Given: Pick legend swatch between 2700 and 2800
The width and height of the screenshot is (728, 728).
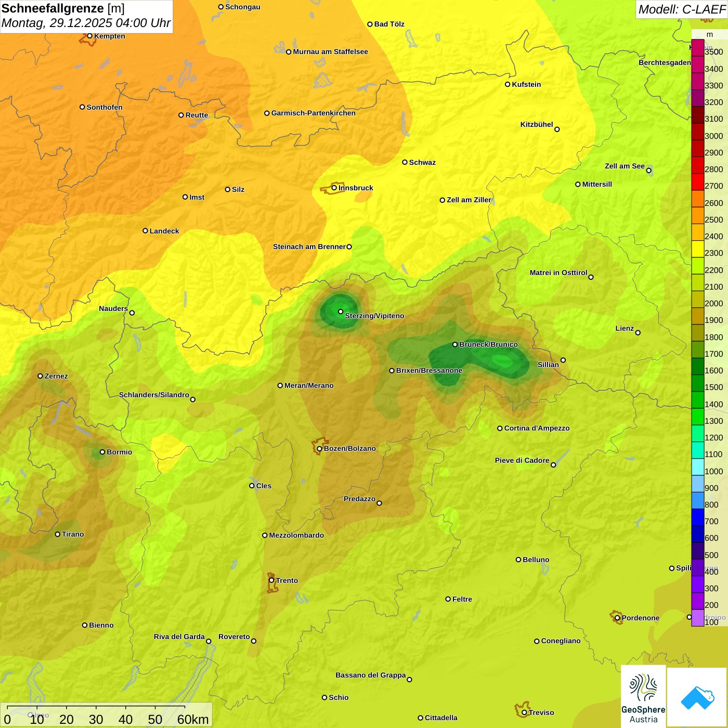Looking at the screenshot, I should [x=698, y=182].
